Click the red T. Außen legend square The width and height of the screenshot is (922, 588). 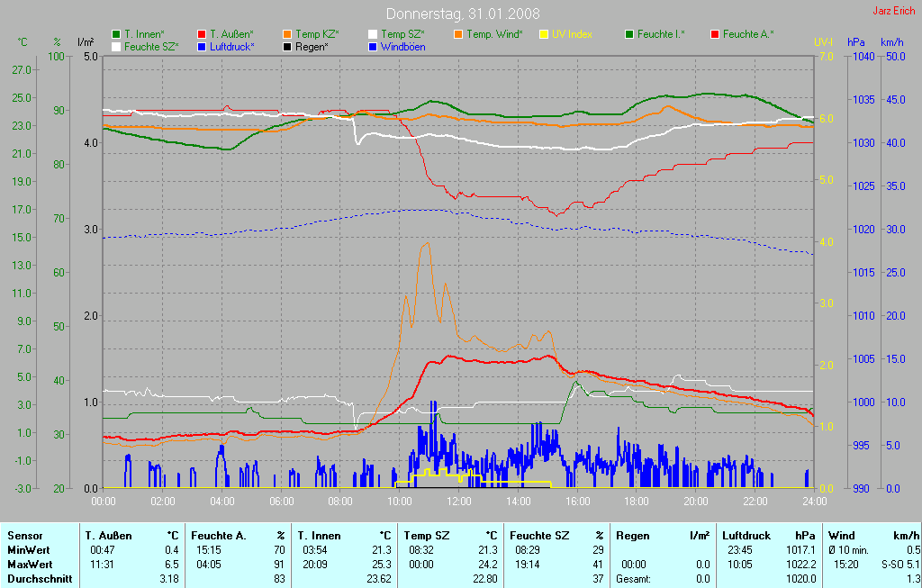click(202, 34)
